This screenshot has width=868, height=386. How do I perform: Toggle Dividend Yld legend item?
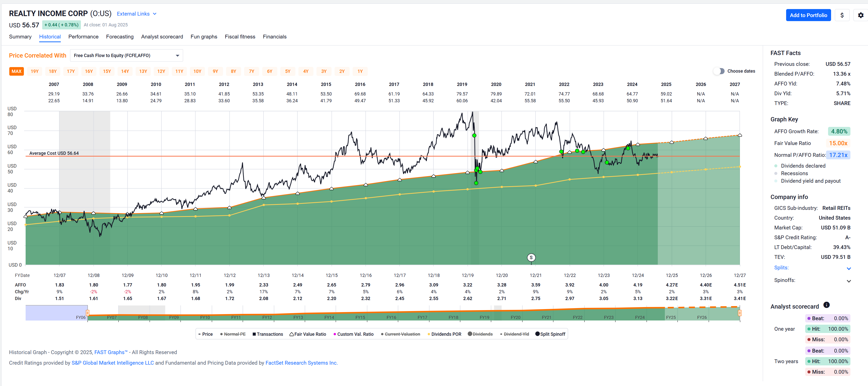point(514,334)
